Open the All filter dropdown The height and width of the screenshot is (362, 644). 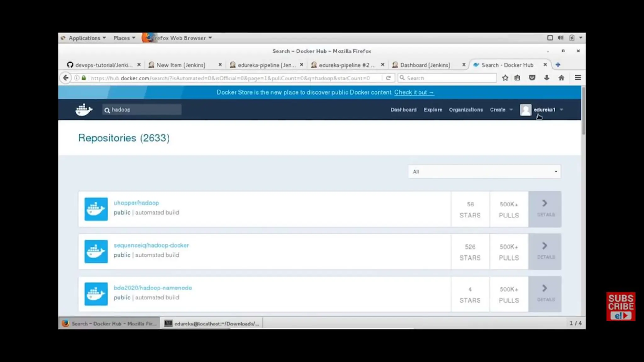(x=484, y=172)
